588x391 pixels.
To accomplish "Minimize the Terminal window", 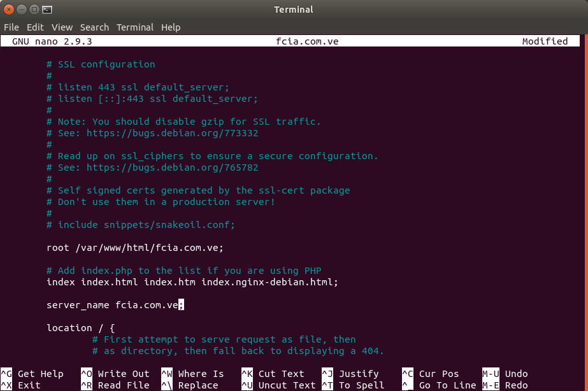I will tap(22, 10).
